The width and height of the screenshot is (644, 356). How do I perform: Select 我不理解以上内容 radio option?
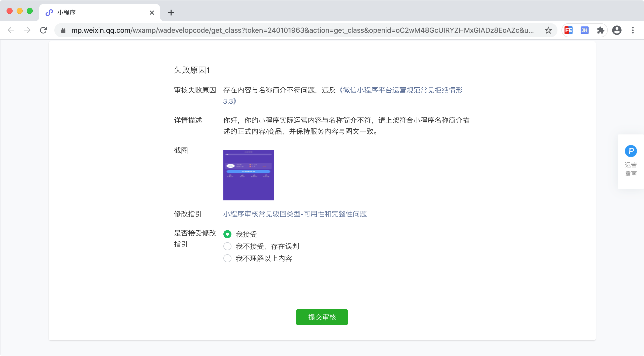(x=227, y=258)
